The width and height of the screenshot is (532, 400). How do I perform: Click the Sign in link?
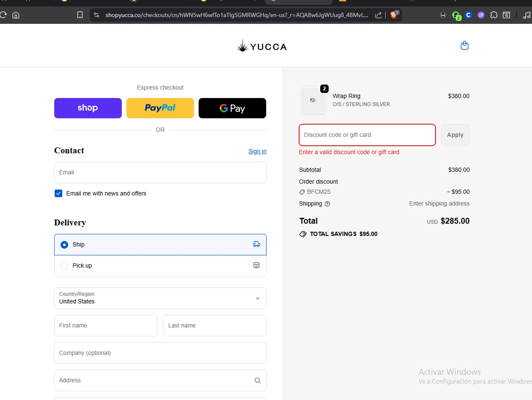257,151
